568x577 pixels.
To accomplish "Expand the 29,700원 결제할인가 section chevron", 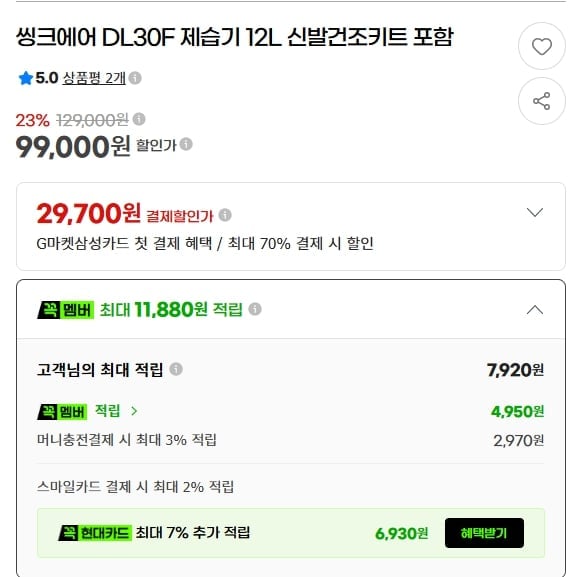I will (535, 212).
